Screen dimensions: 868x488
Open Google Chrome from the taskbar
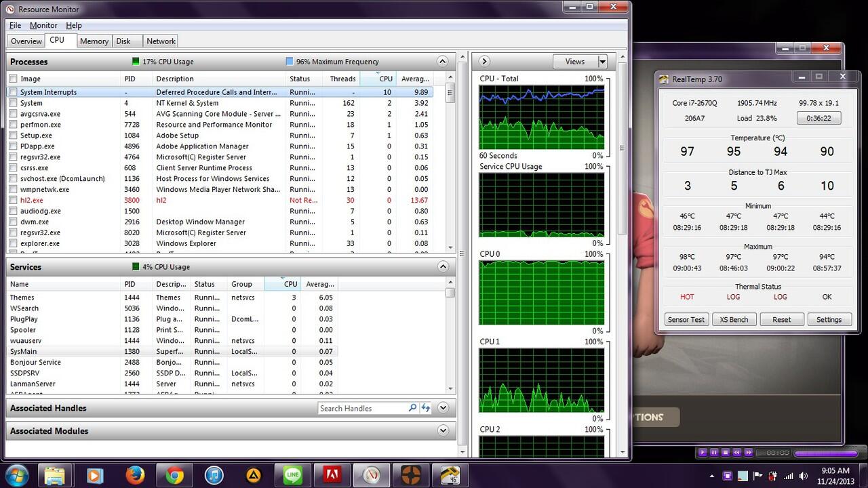tap(174, 476)
